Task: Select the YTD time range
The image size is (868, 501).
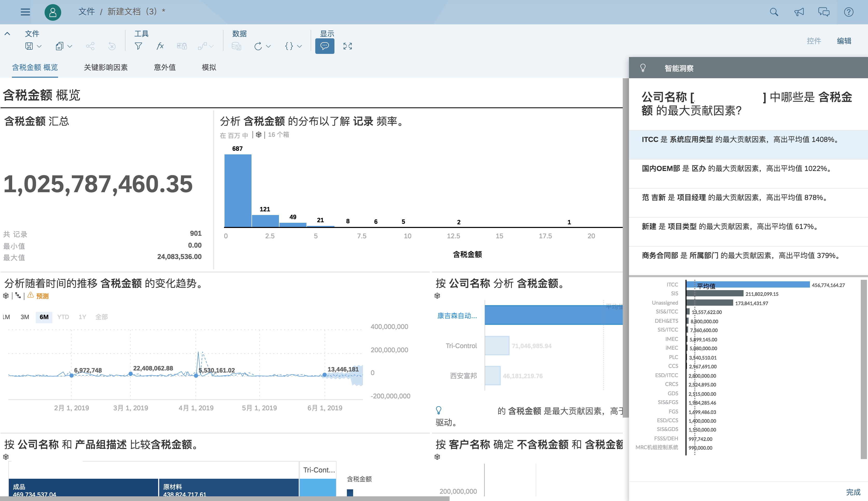Action: pyautogui.click(x=63, y=317)
